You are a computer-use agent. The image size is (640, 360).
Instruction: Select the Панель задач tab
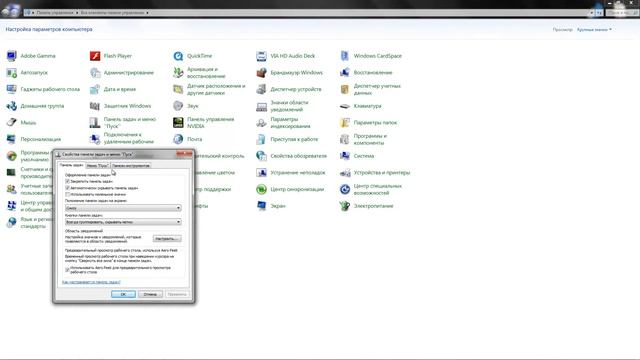tap(71, 165)
